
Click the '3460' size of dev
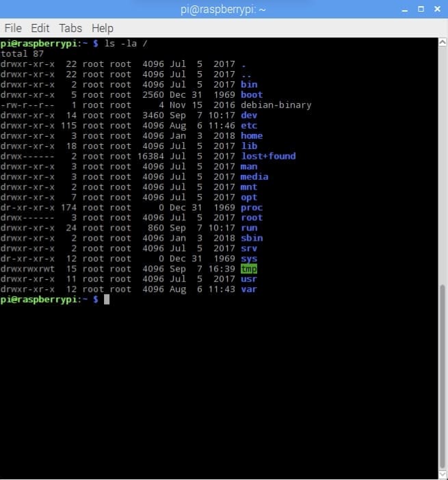153,115
